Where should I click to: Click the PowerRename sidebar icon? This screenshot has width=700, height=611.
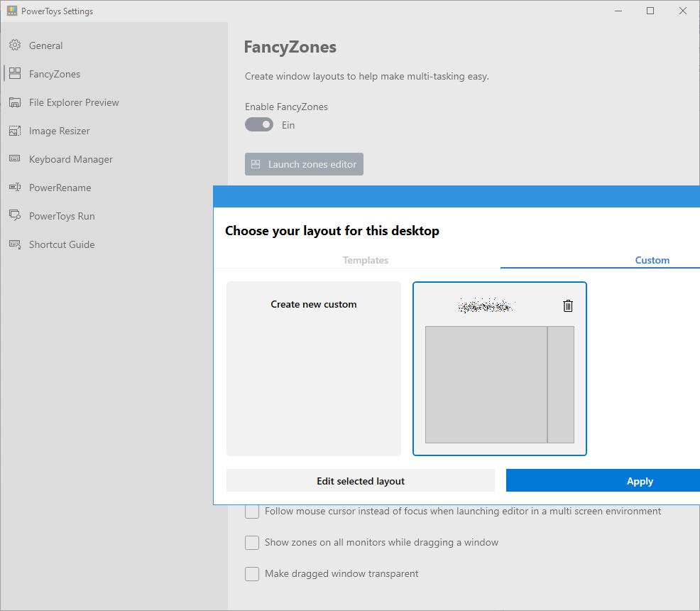15,187
